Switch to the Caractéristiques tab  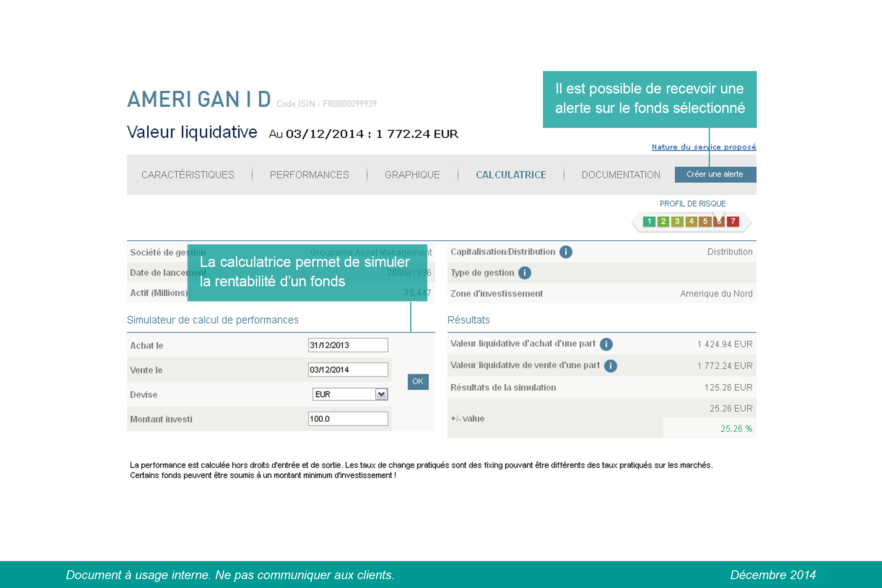coord(187,175)
